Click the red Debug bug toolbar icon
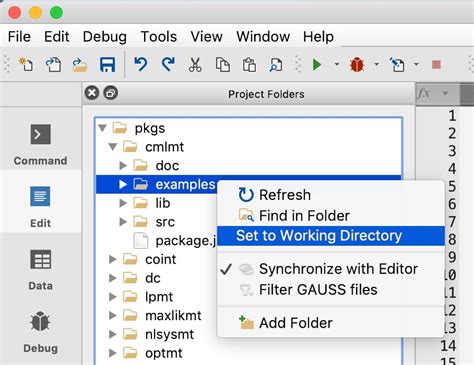The height and width of the screenshot is (365, 474). (x=357, y=64)
